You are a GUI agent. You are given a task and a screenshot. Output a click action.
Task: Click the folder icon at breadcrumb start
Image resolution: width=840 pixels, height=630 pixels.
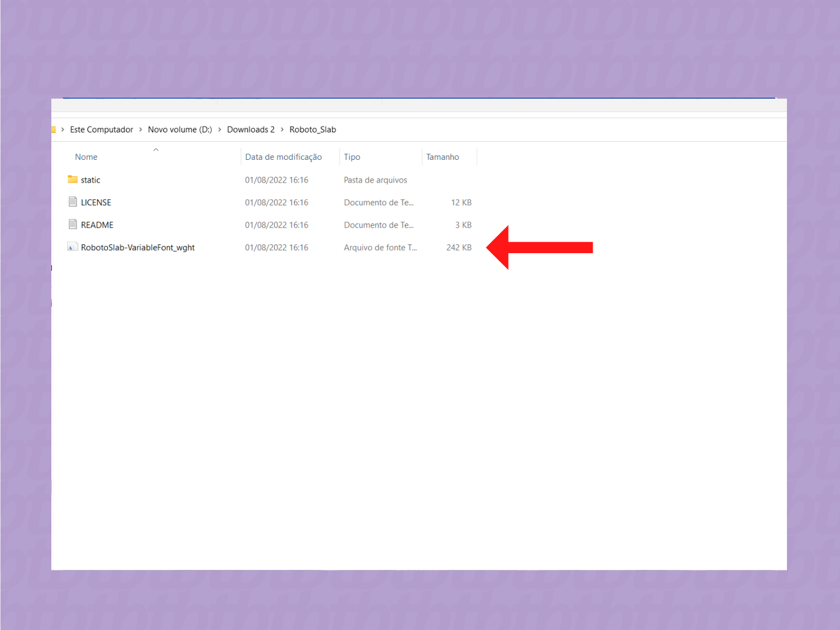pos(54,129)
